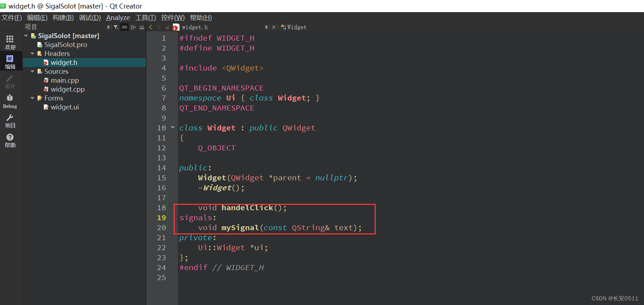The image size is (644, 305).
Task: Toggle synchronize with editor link icon
Action: (x=125, y=27)
